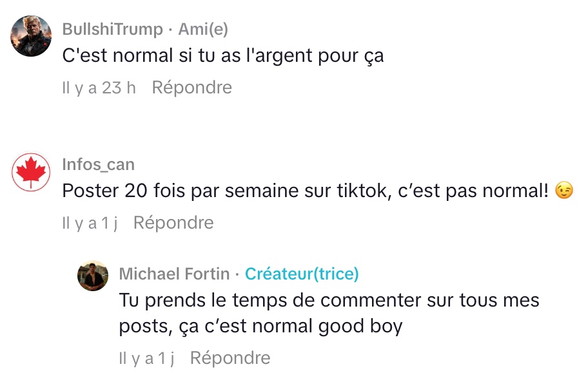Click the Infos_can maple leaf avatar
The width and height of the screenshot is (588, 380).
[31, 172]
